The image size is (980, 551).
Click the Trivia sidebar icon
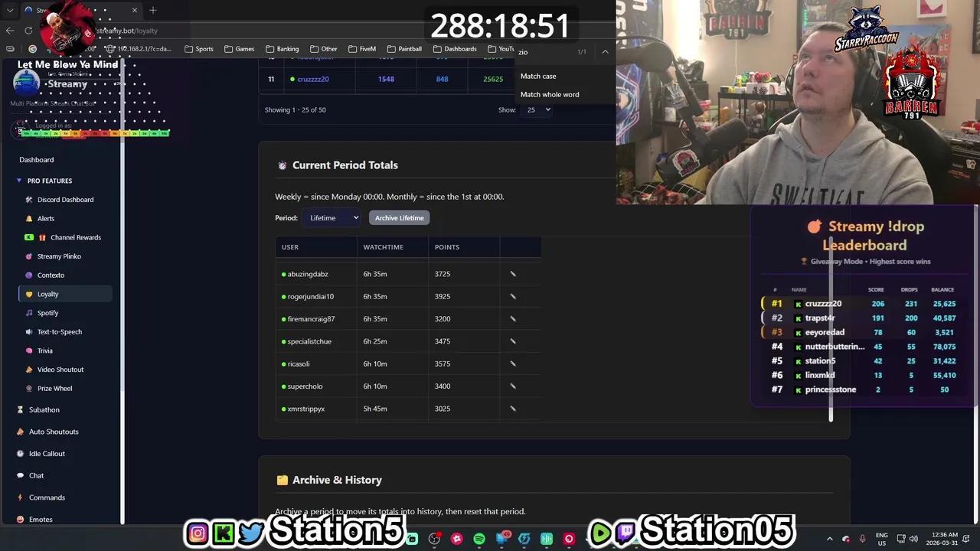pos(29,350)
